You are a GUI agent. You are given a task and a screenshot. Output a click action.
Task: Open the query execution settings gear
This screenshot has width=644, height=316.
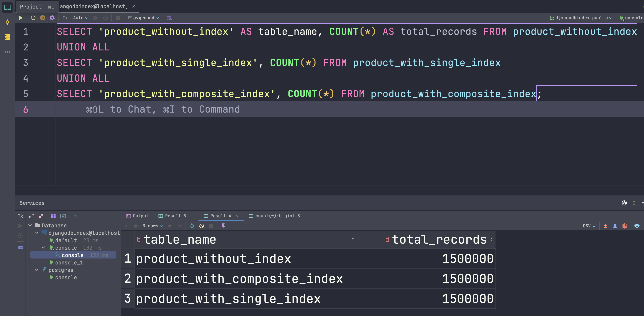click(x=52, y=18)
